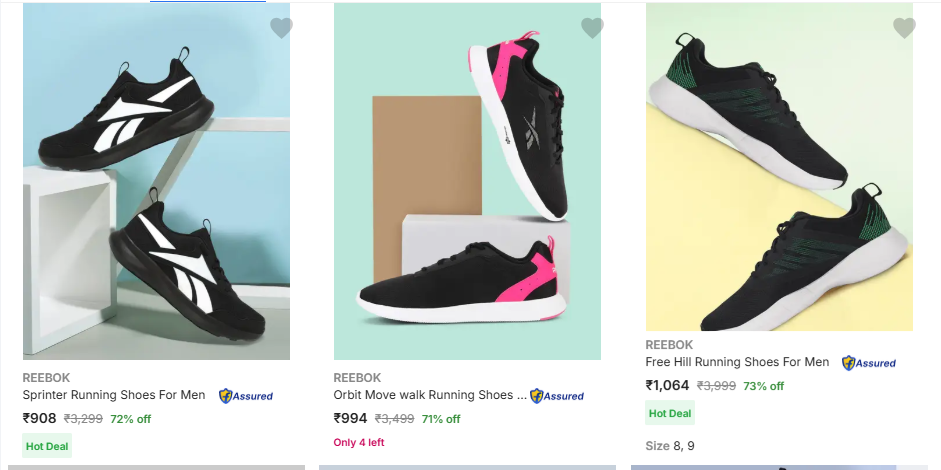Open Free Hill Running Shoes For Men link
This screenshot has height=470, width=941.
coord(737,362)
